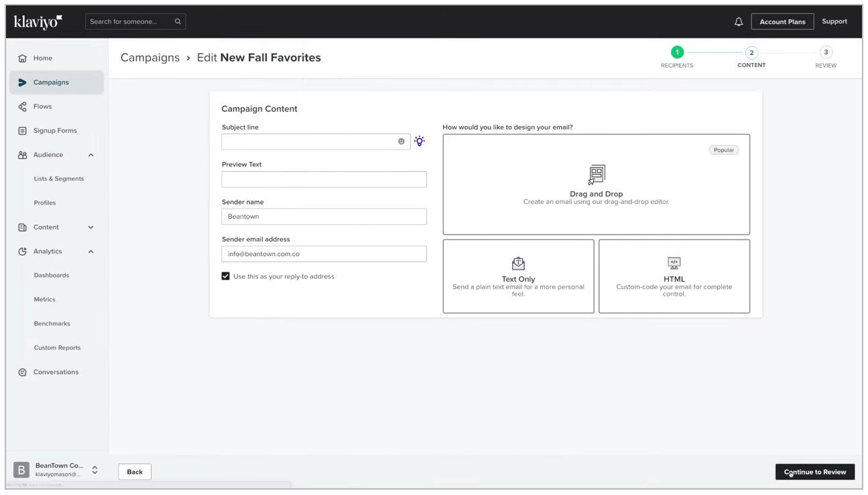The width and height of the screenshot is (868, 495).
Task: Open Custom Reports under Analytics
Action: [57, 348]
